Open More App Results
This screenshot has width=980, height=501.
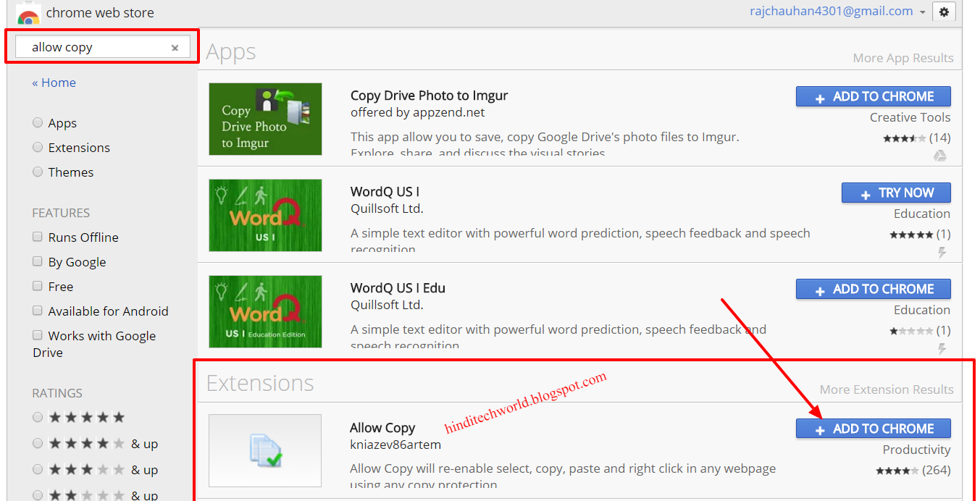903,58
